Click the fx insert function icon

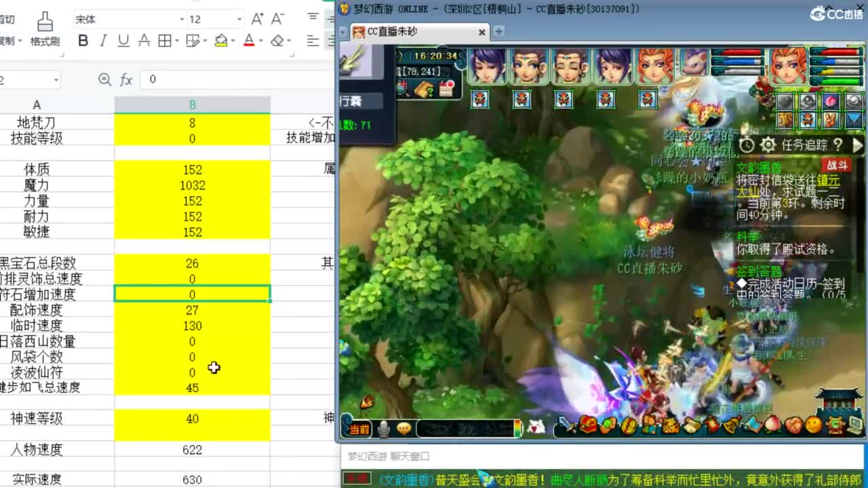point(126,80)
